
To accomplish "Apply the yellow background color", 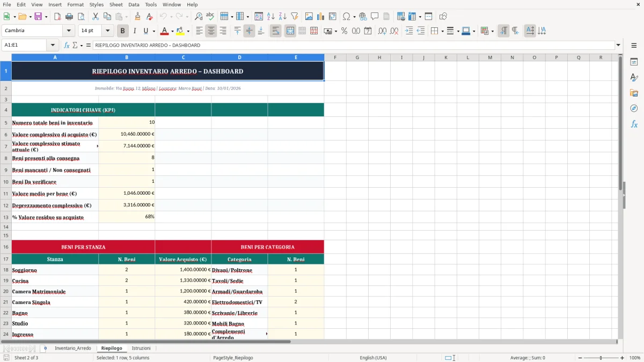I will 180,31.
